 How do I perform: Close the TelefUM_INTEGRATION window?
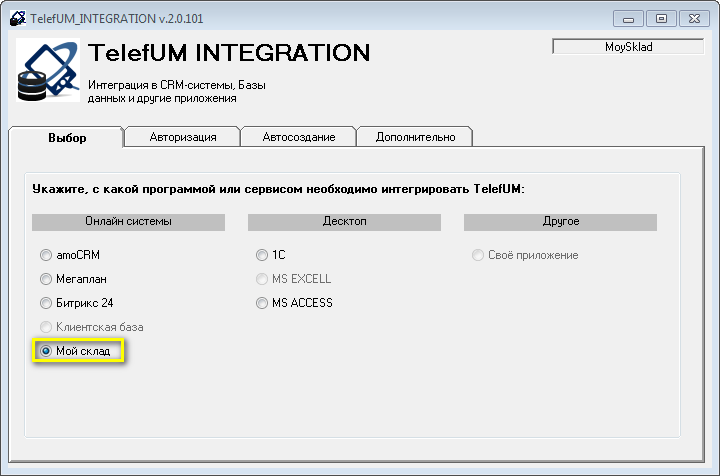tap(694, 19)
